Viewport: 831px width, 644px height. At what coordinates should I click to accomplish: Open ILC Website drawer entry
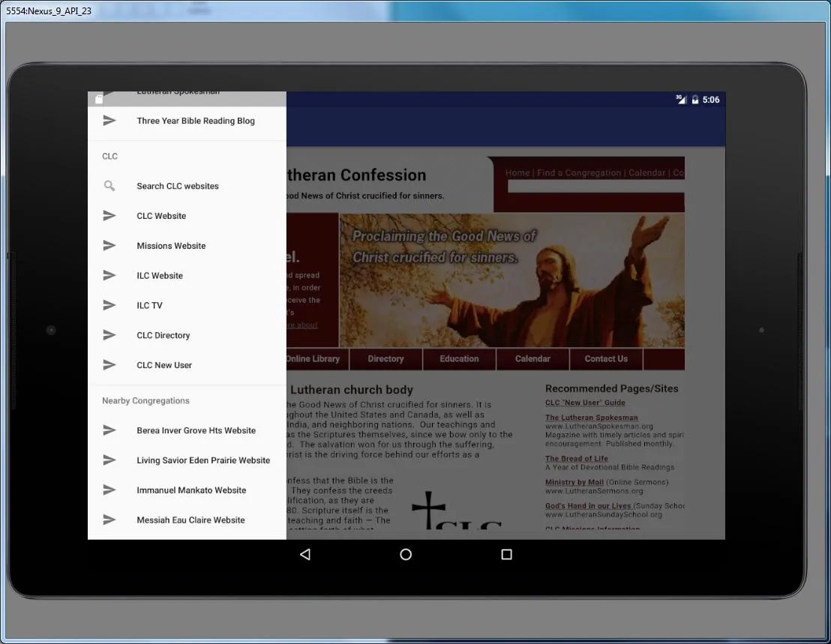pos(187,275)
